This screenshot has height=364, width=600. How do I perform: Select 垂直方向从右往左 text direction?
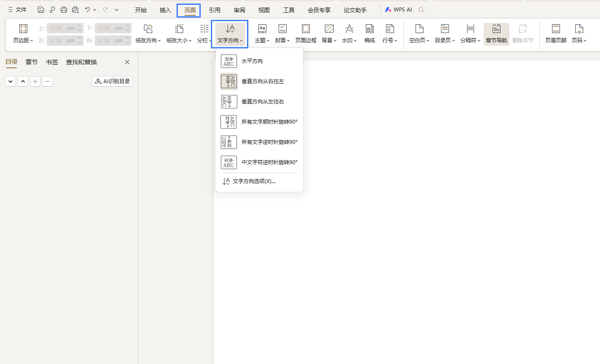(259, 81)
